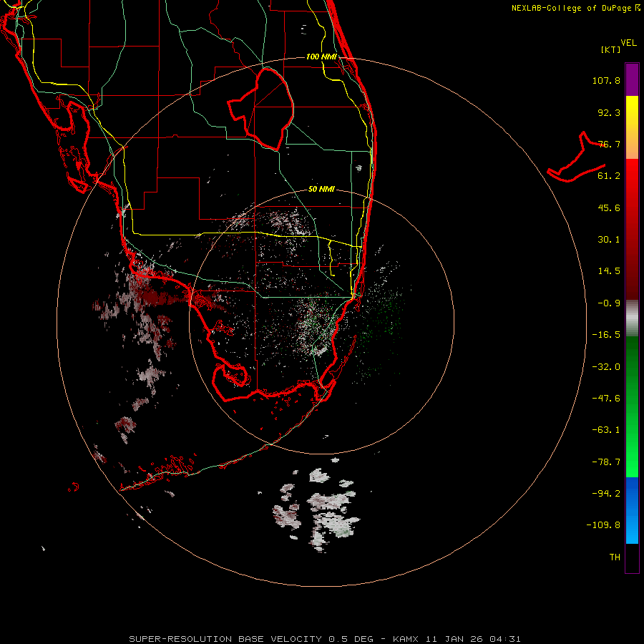Click the 76.7 legend value
Screen dimensions: 644x644
click(609, 144)
